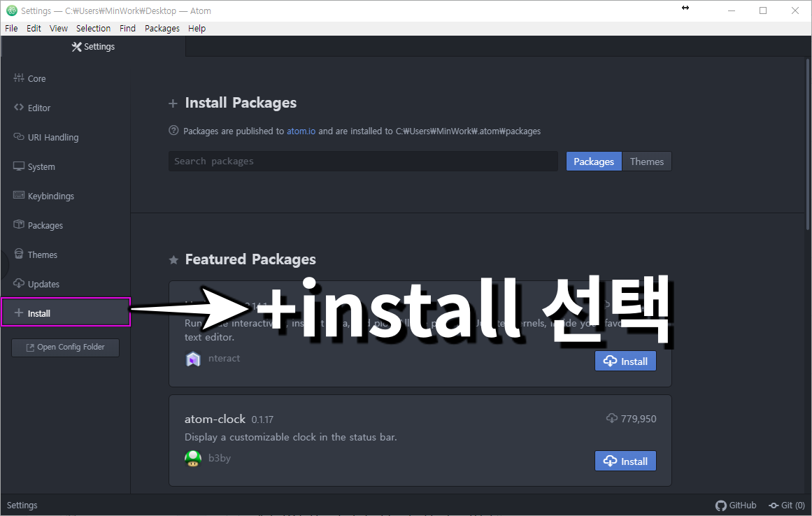Click the Core sliders icon
The image size is (812, 516).
(x=19, y=78)
